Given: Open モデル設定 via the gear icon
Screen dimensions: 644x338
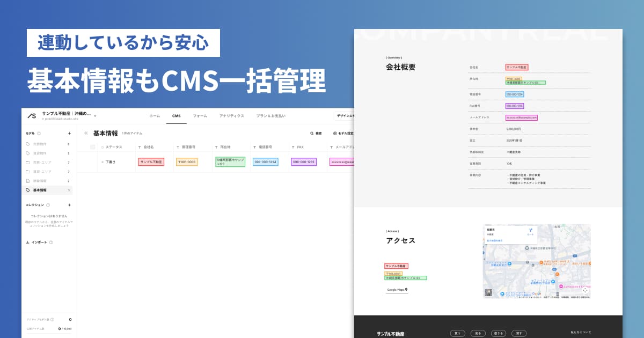Looking at the screenshot, I should (336, 132).
